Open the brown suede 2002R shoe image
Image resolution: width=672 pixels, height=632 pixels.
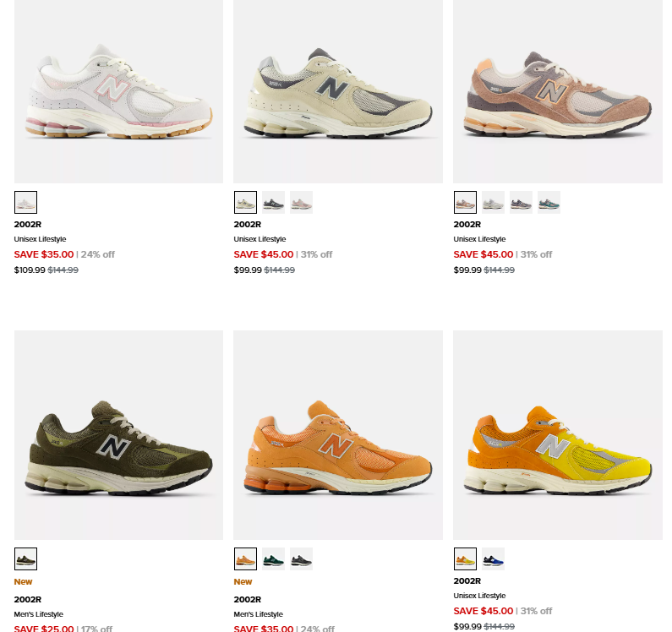[558, 91]
